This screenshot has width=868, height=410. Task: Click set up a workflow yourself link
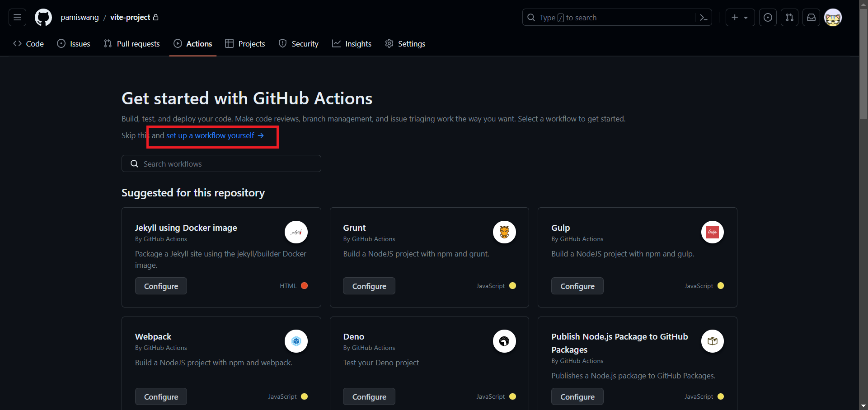pyautogui.click(x=215, y=135)
